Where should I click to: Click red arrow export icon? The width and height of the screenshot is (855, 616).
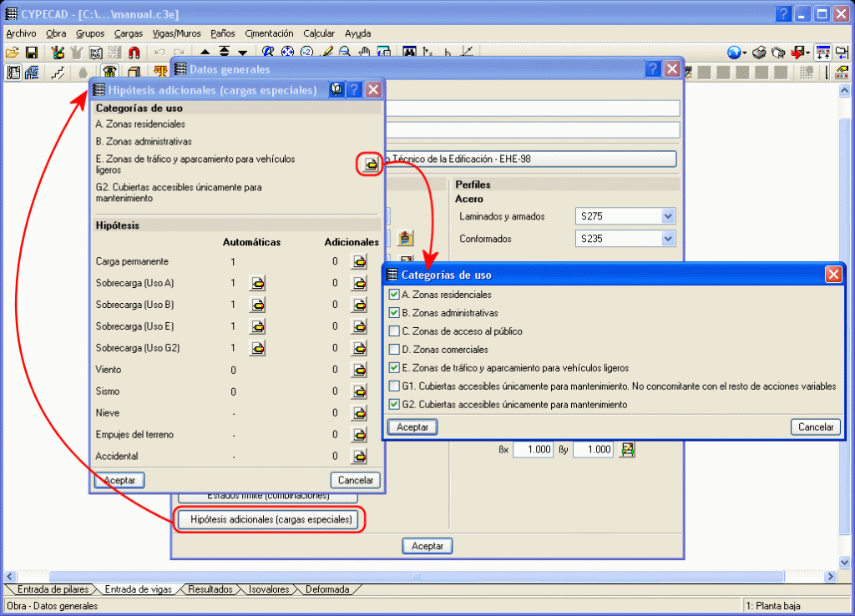(x=797, y=53)
